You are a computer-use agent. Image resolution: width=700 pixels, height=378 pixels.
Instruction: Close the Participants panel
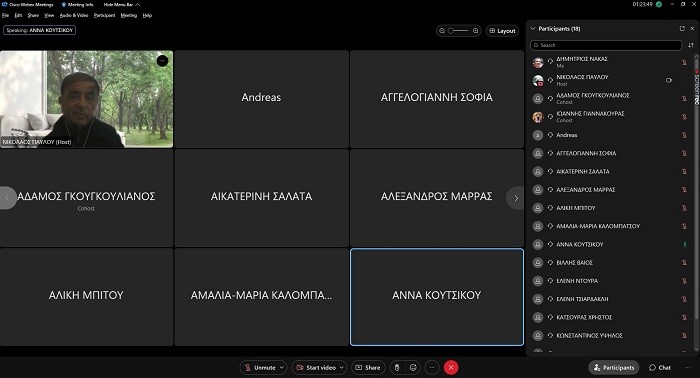(x=692, y=29)
